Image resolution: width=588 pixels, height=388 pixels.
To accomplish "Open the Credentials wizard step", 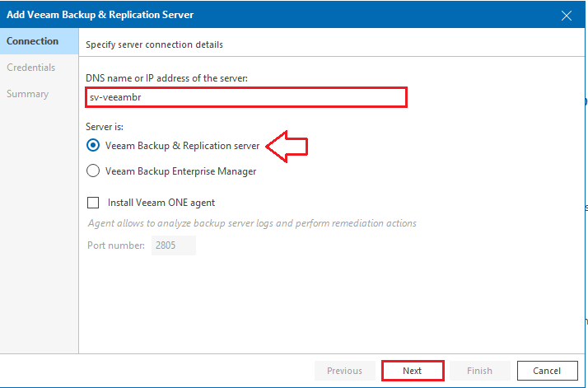I will pos(30,68).
